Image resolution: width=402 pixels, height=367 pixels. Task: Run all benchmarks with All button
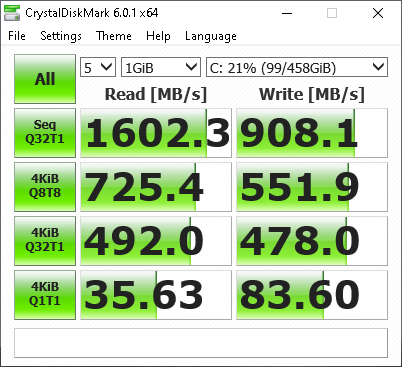point(45,79)
